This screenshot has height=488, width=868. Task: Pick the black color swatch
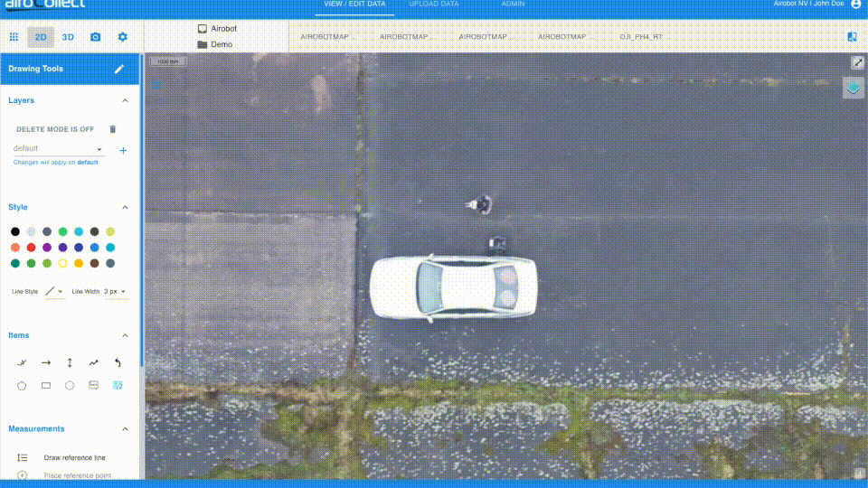point(15,231)
